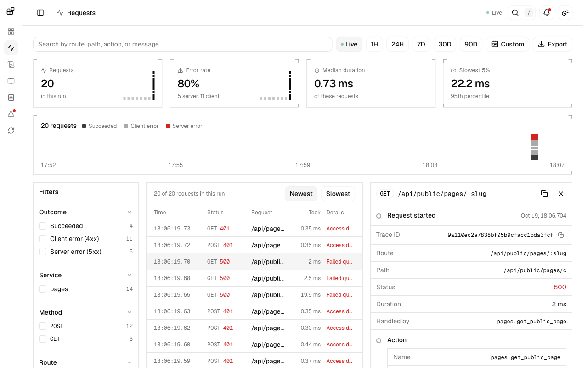Image resolution: width=588 pixels, height=368 pixels.
Task: Check the POST method filter
Action: (x=43, y=326)
